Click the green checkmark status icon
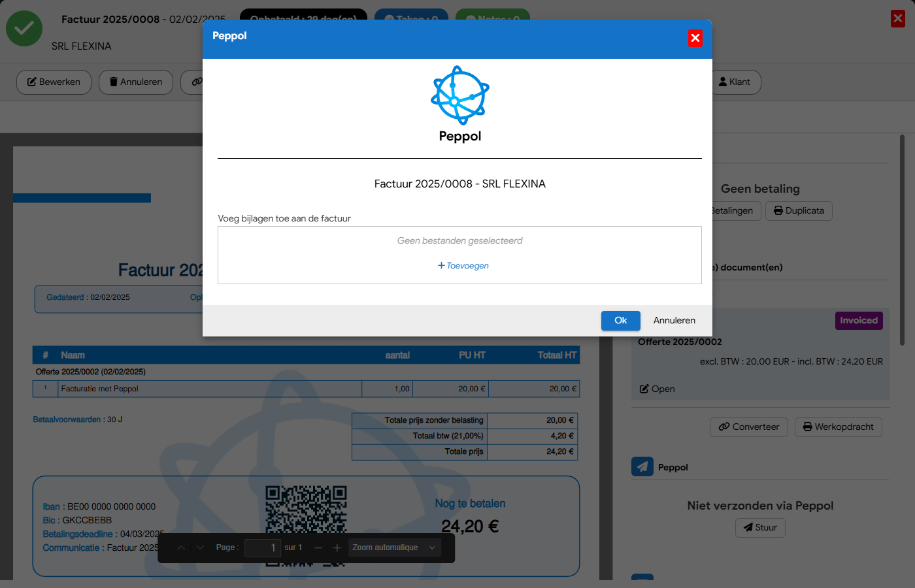Screen dimensions: 915x588 24,28
